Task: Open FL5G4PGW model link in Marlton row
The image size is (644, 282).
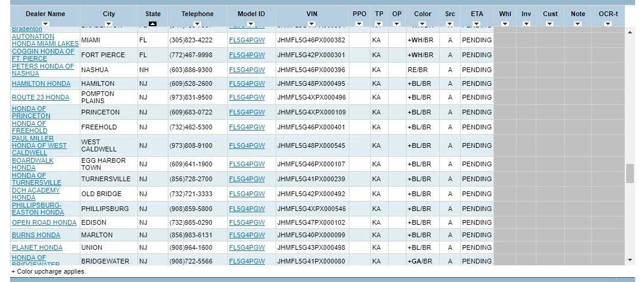Action: [247, 235]
